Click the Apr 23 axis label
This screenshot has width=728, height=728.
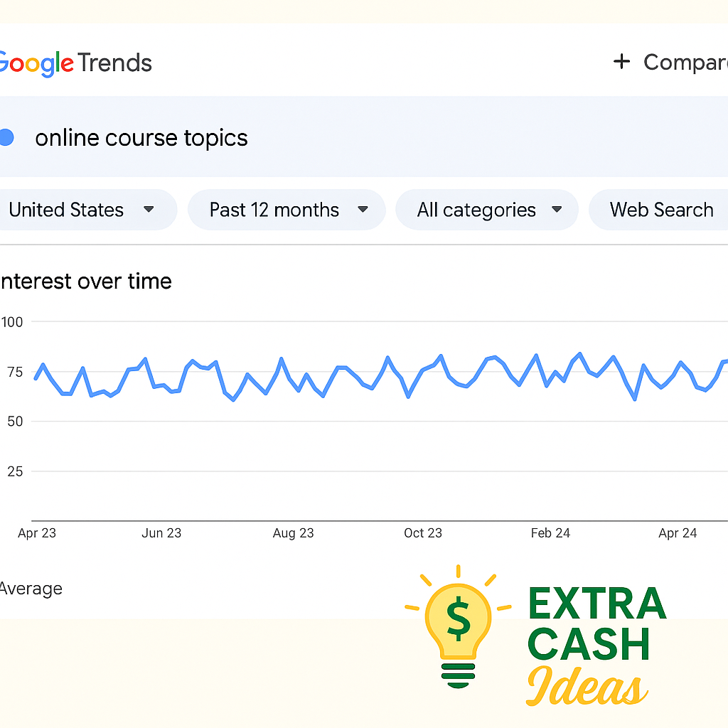tap(36, 532)
